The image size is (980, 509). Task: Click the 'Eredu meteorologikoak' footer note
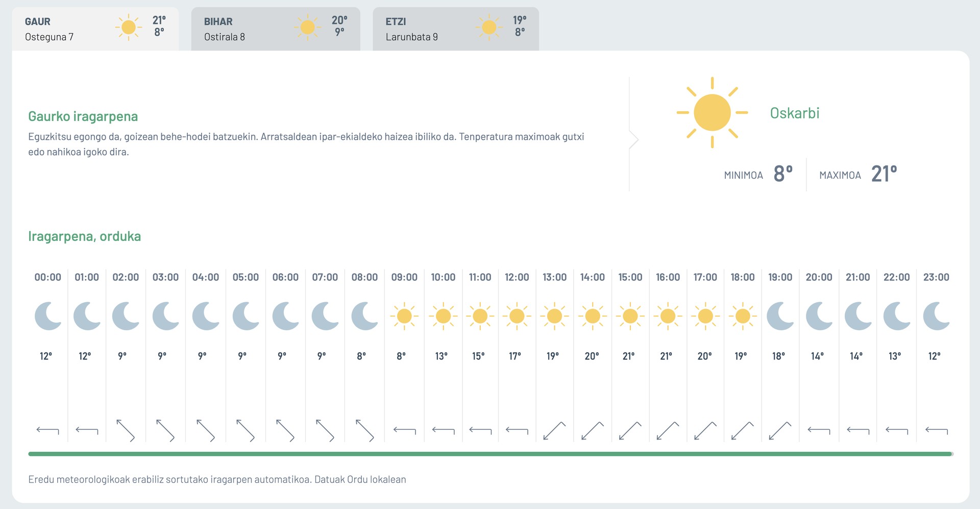217,479
